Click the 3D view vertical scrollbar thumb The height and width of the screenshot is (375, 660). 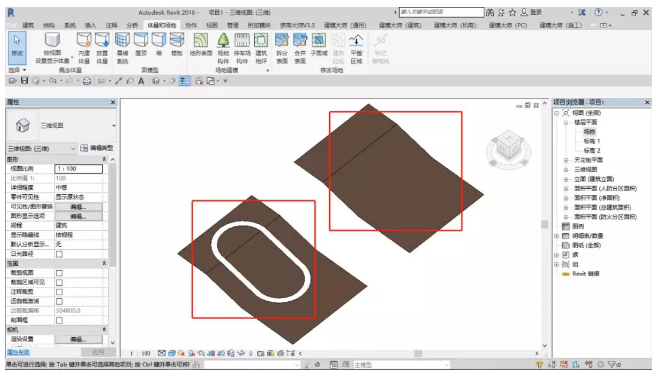[545, 224]
